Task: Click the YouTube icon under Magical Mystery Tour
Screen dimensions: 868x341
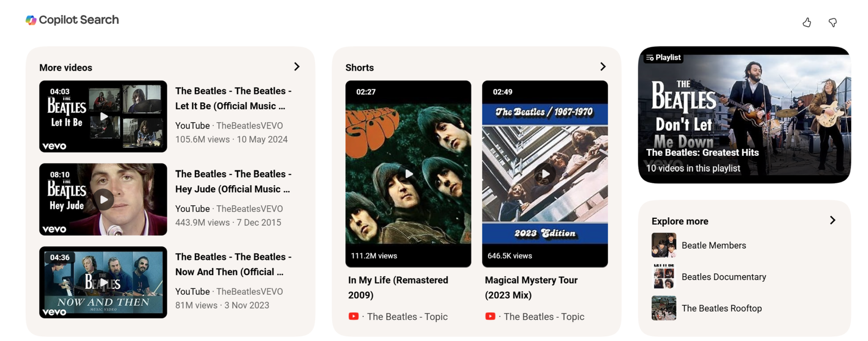Action: 490,317
